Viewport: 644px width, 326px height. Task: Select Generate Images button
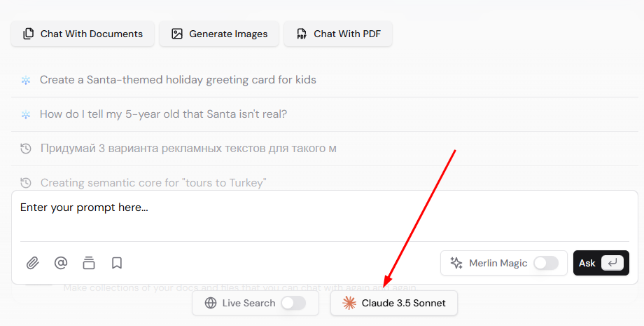(x=219, y=34)
